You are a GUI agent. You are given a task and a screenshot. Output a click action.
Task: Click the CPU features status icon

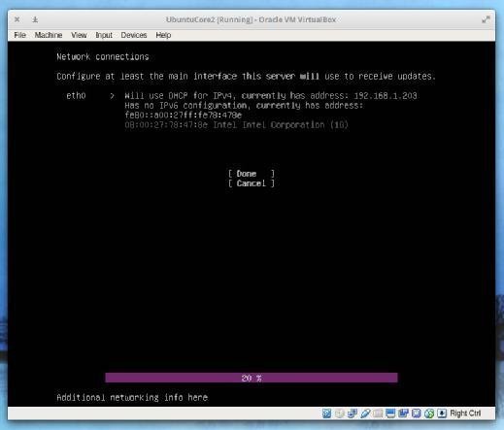pyautogui.click(x=417, y=413)
